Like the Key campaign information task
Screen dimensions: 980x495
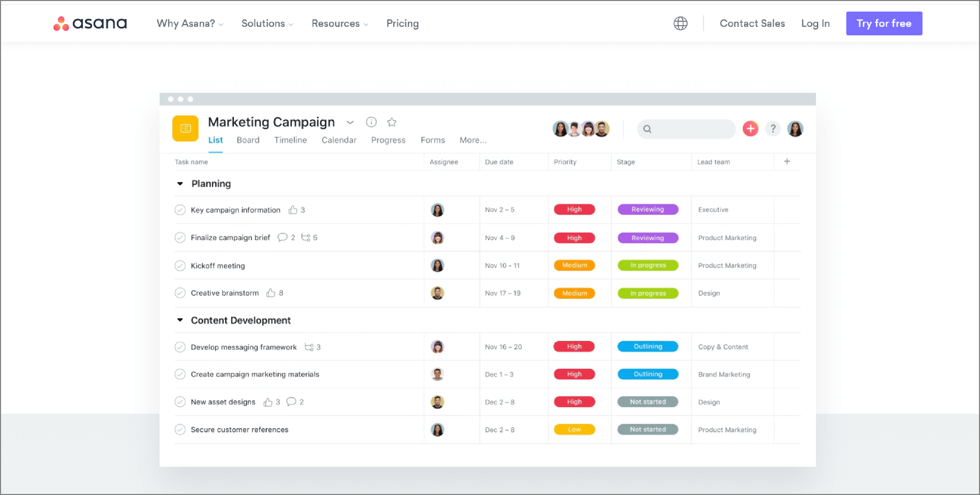pos(293,210)
